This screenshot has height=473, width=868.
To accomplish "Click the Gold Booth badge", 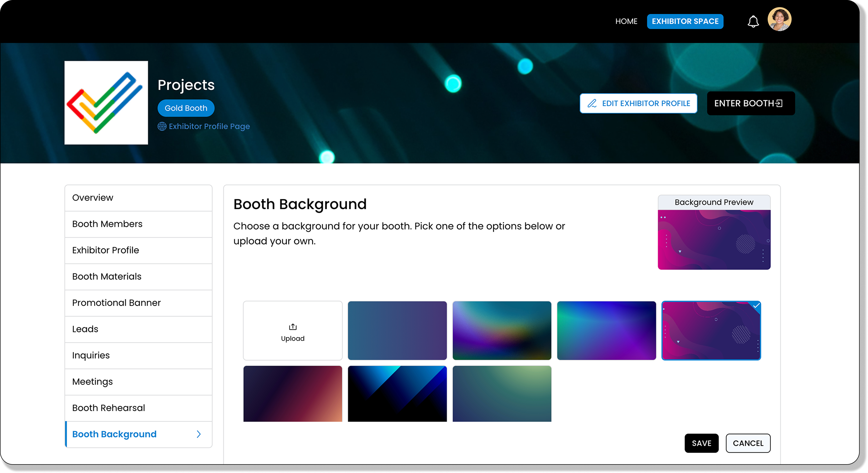I will (186, 108).
